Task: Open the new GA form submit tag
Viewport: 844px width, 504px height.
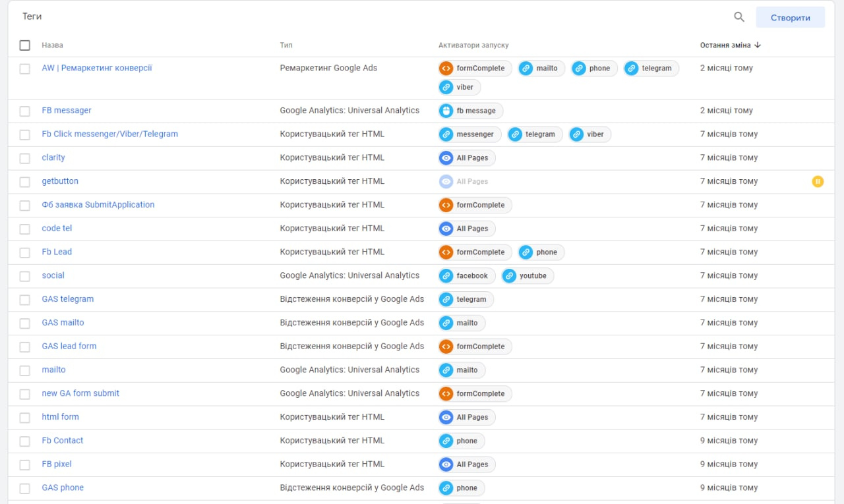Action: pos(80,393)
